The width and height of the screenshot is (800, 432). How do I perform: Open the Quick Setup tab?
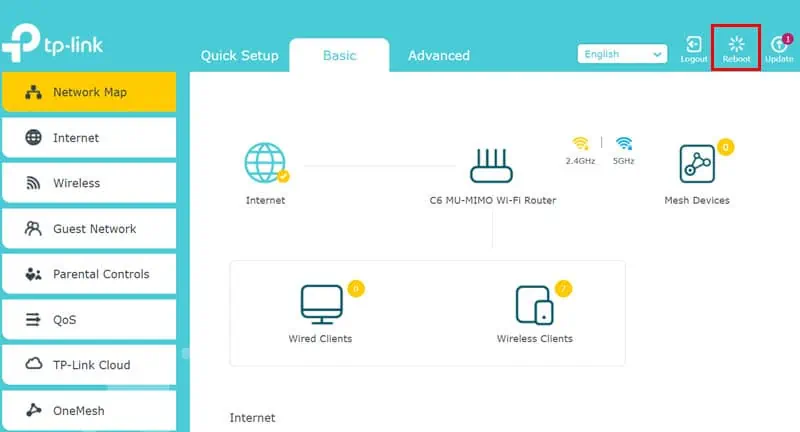(x=239, y=56)
